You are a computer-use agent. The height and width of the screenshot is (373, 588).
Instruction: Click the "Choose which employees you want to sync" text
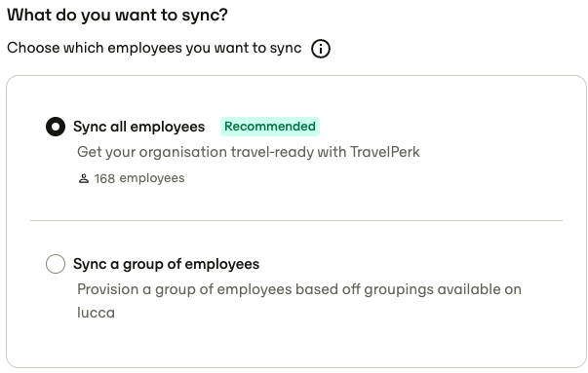click(x=154, y=48)
